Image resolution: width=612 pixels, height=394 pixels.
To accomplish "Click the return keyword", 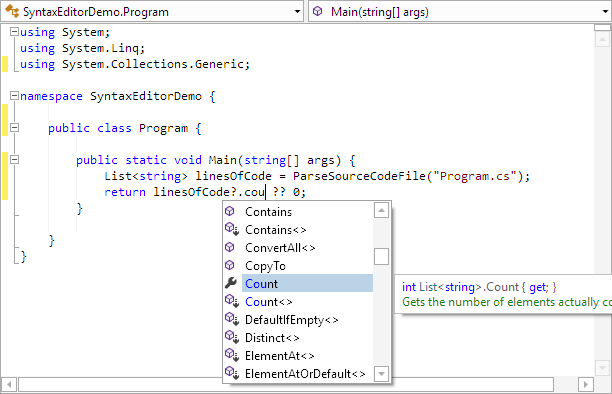I will (125, 192).
